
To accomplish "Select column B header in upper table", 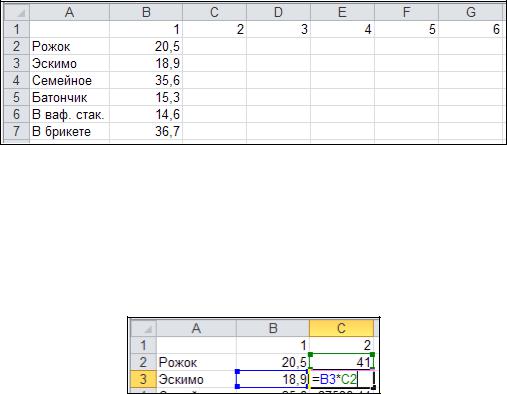I will click(146, 12).
